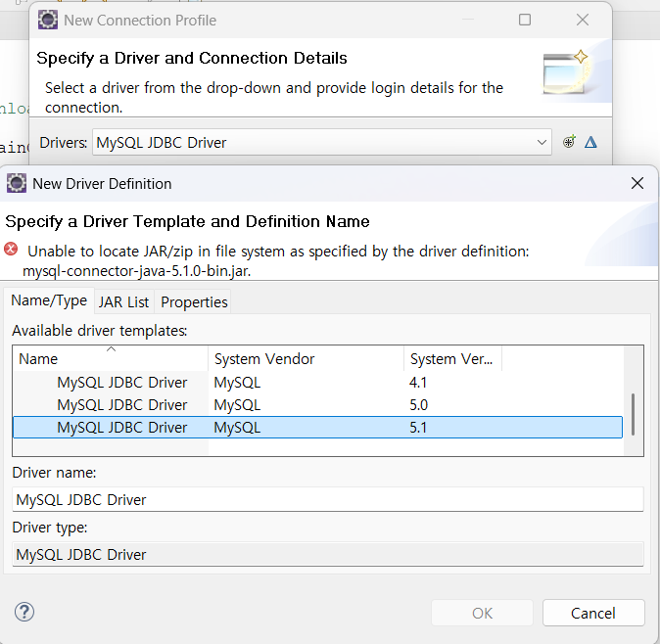Maximize the New Connection Profile window

pyautogui.click(x=525, y=20)
